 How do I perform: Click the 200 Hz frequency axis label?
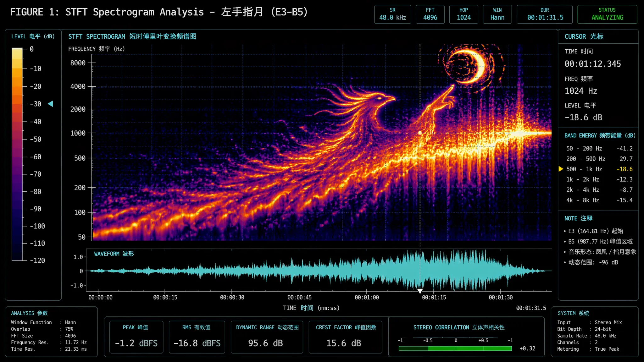click(x=80, y=188)
